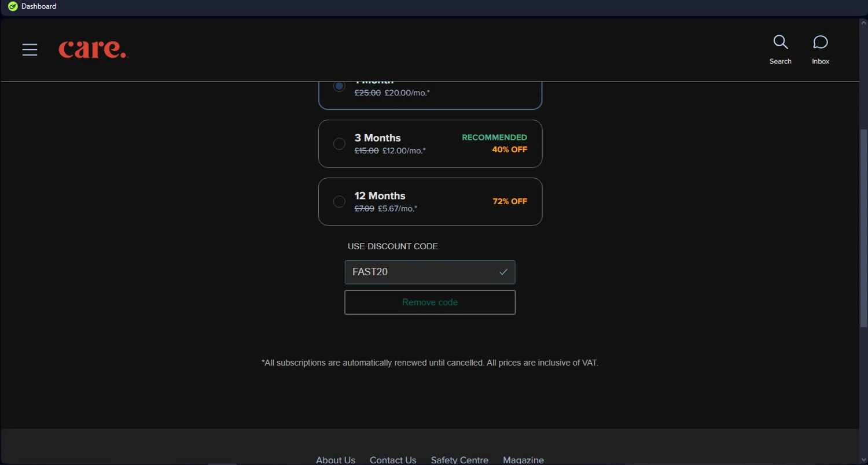Open the About Us footer link
The image size is (868, 465).
(336, 460)
